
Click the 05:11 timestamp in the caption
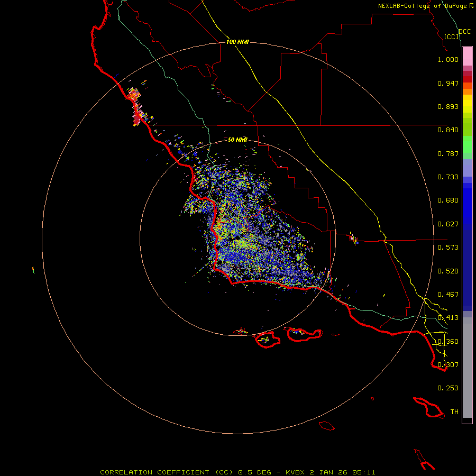coord(364,472)
